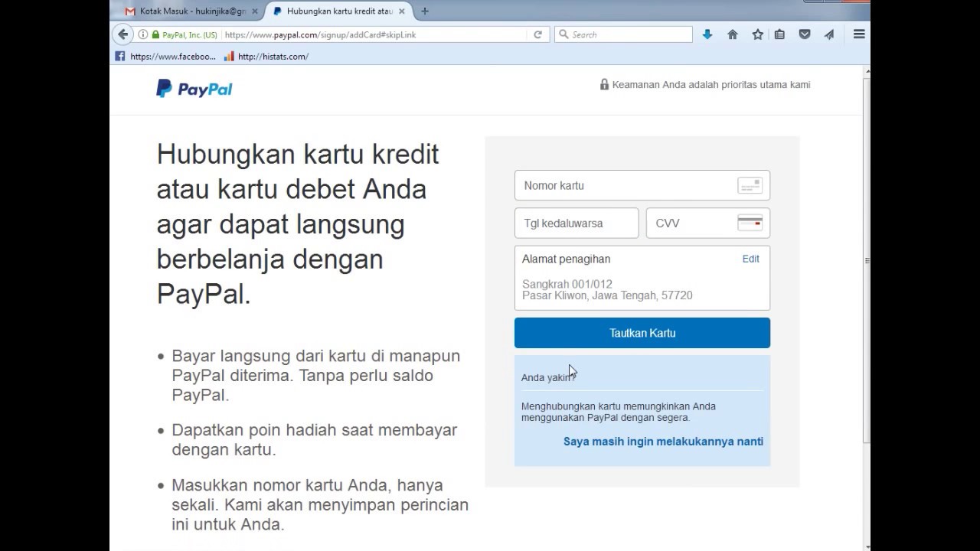Open the Firefox hamburger menu
This screenshot has height=551, width=980.
click(859, 34)
